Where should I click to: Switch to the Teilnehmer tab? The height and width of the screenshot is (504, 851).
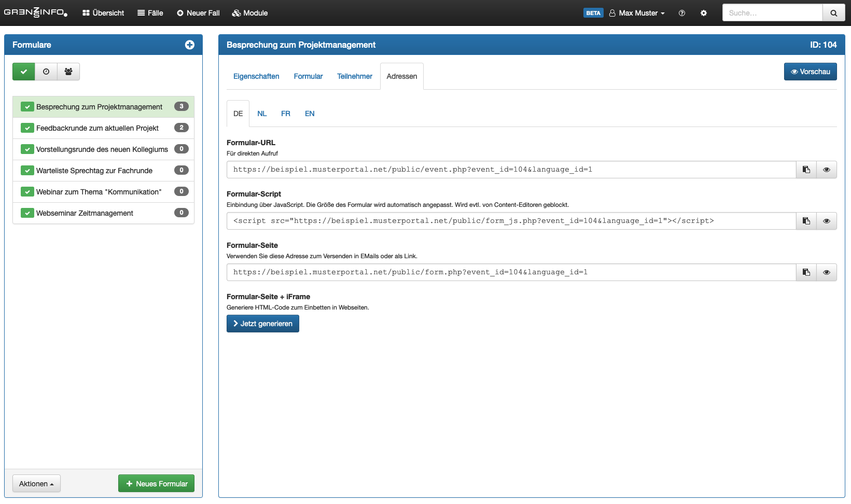(x=355, y=76)
